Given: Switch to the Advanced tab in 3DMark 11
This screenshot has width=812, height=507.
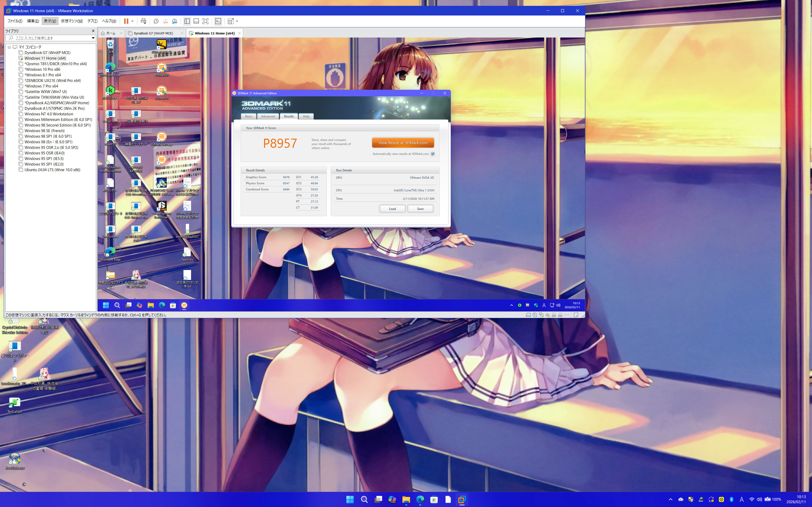Looking at the screenshot, I should (268, 116).
